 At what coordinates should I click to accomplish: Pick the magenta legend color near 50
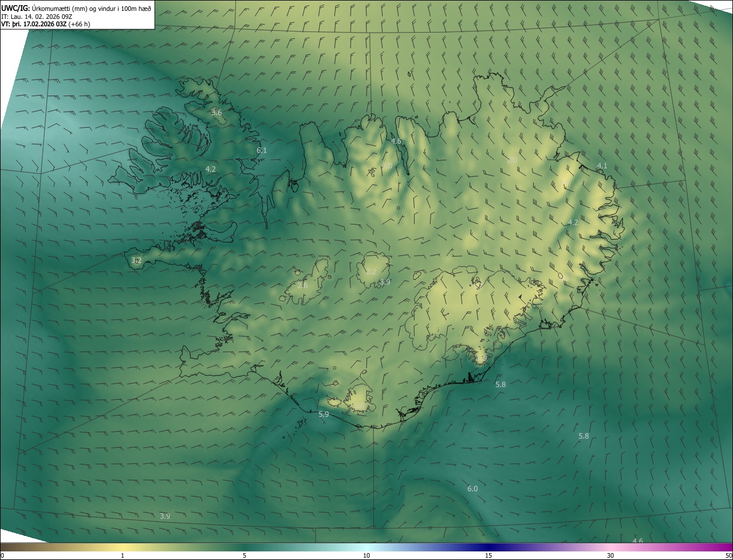tap(729, 547)
